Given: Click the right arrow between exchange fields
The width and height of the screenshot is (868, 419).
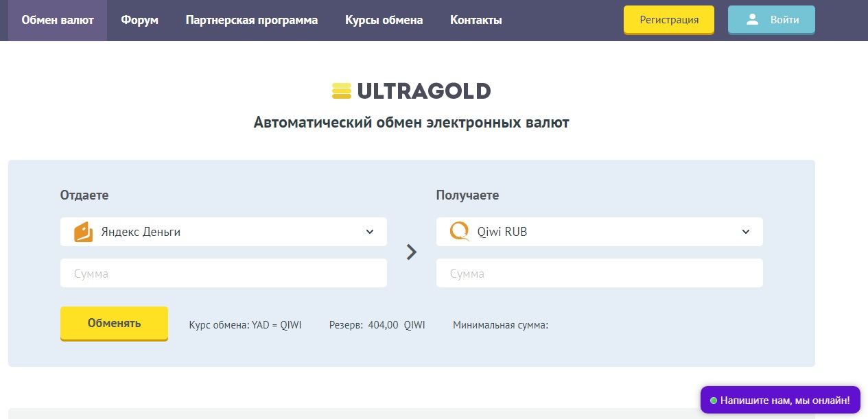Looking at the screenshot, I should point(412,252).
